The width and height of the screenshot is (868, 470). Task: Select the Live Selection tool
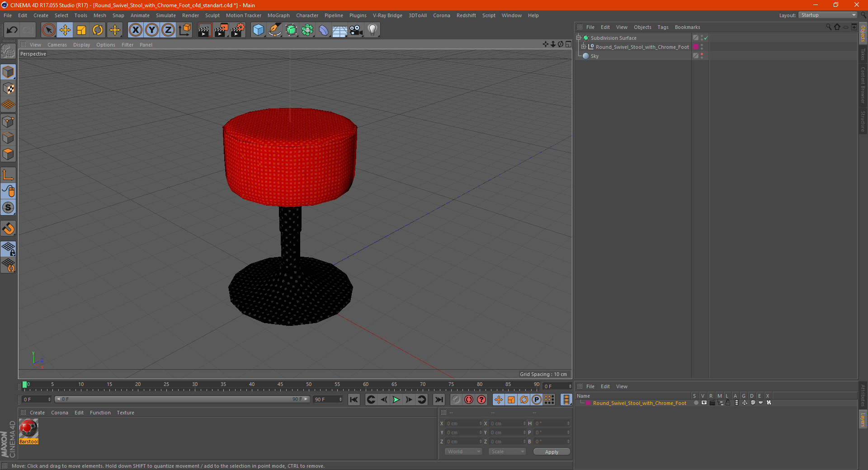coord(48,30)
